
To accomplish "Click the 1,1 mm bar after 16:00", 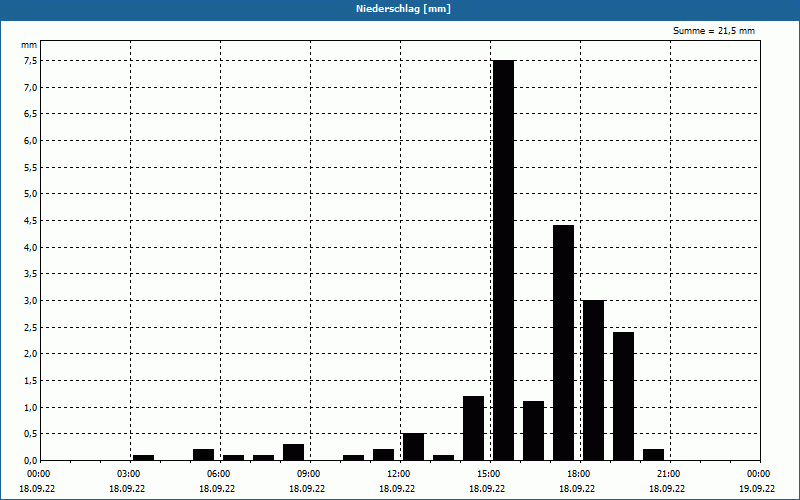I will 534,431.
